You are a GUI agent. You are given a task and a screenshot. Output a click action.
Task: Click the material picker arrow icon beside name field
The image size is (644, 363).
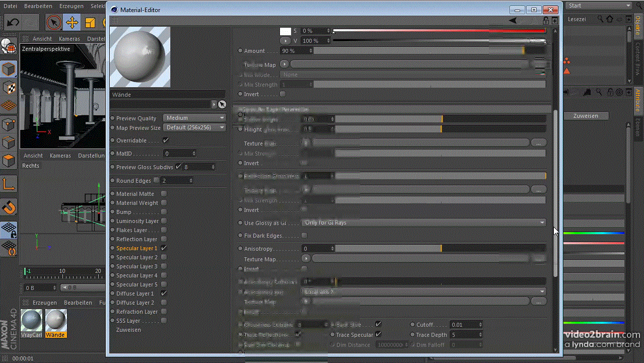(x=222, y=104)
